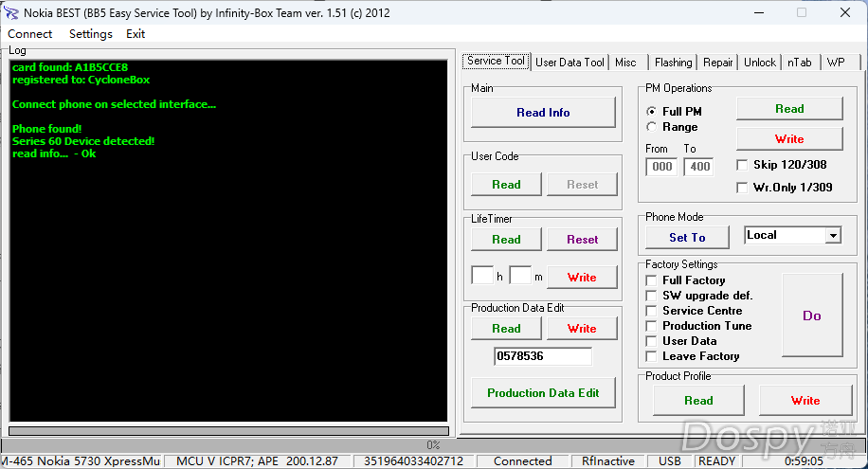Click log line 'Series 60 Device detected!'
This screenshot has height=469, width=868.
(83, 141)
